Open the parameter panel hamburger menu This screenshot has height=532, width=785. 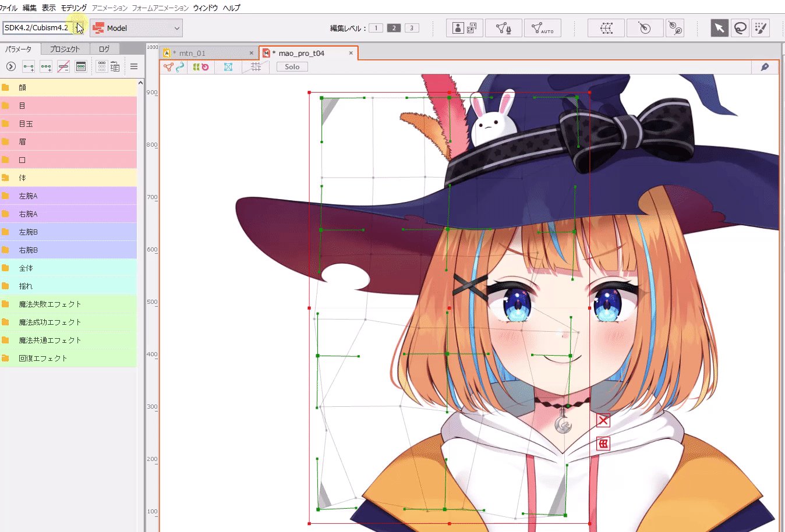[x=134, y=66]
